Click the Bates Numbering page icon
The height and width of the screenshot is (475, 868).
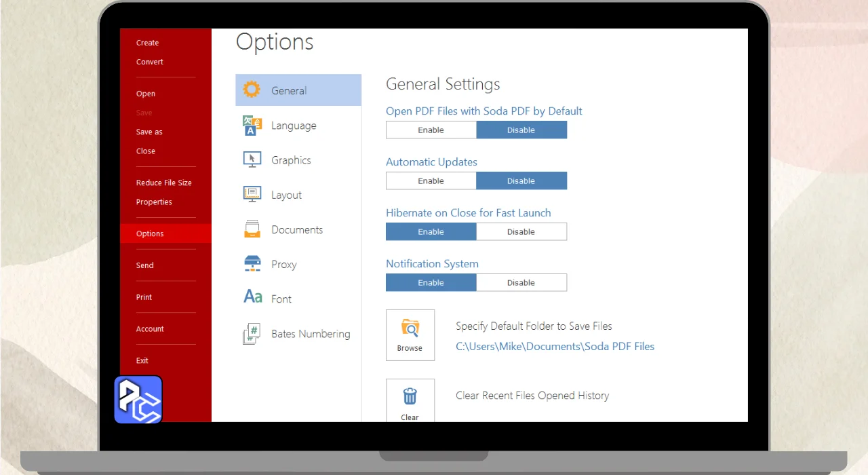(x=252, y=334)
